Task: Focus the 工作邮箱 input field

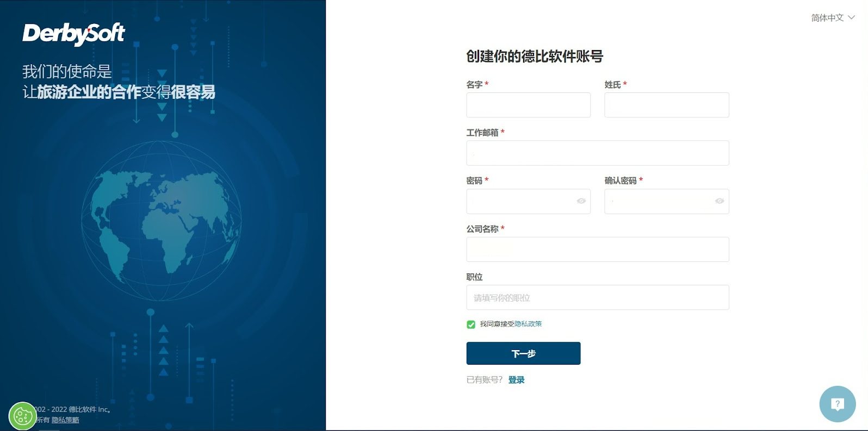Action: [x=597, y=153]
